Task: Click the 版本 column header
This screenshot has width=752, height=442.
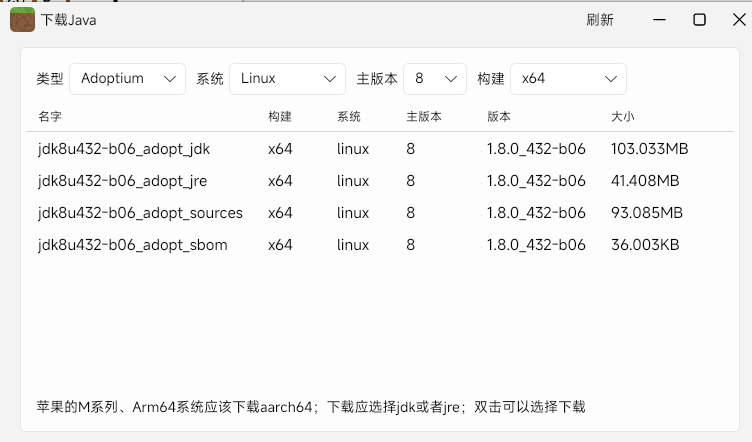Action: [499, 116]
